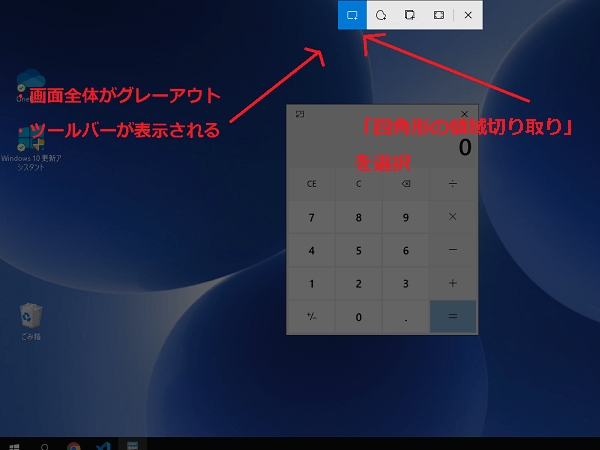600x450 pixels.
Task: Click digit 2 on calculator
Action: [359, 283]
